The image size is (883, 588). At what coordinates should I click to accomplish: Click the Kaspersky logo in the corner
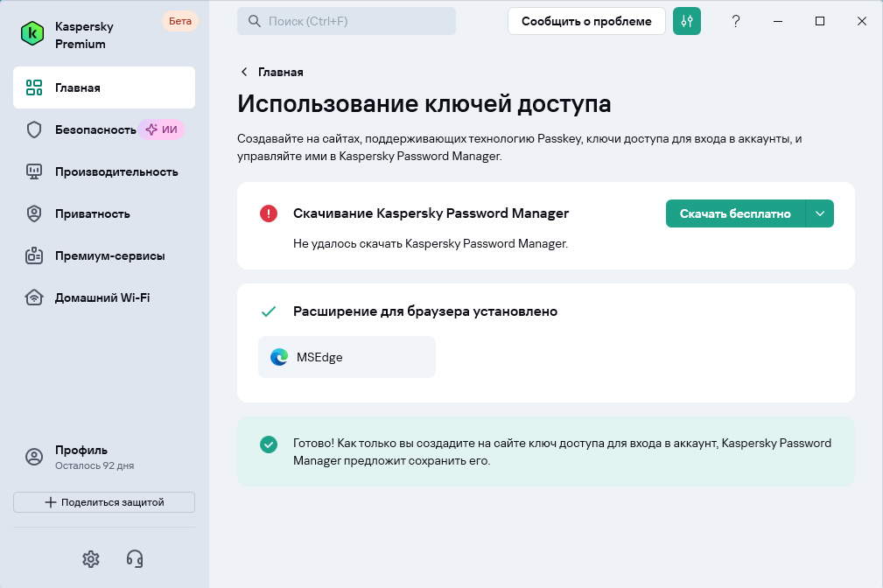pos(32,33)
